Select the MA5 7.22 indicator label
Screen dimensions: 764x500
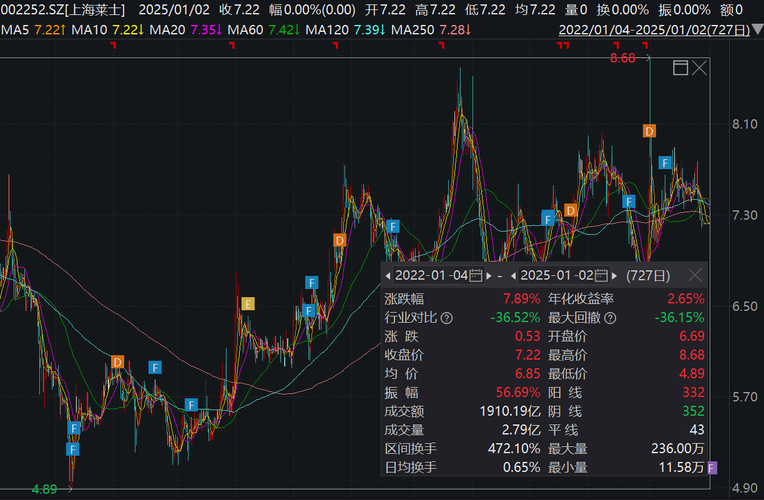pos(33,30)
